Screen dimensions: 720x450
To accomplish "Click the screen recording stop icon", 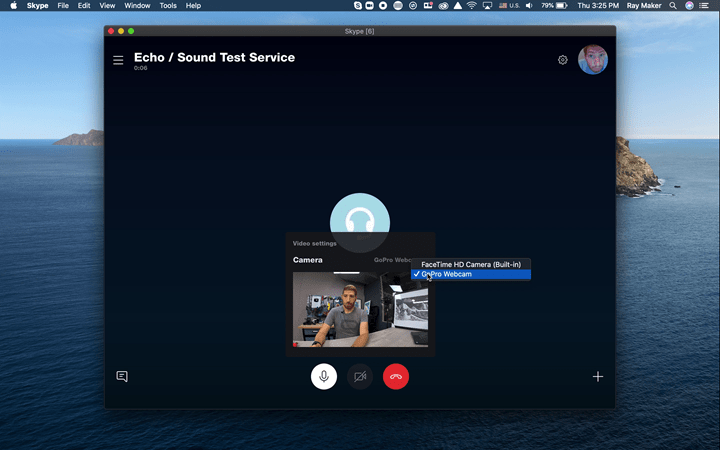I will pos(383,6).
